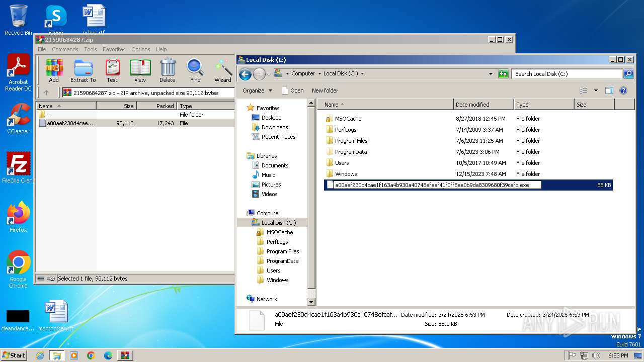Click the filename rename edit box
The width and height of the screenshot is (644, 362).
click(x=438, y=185)
